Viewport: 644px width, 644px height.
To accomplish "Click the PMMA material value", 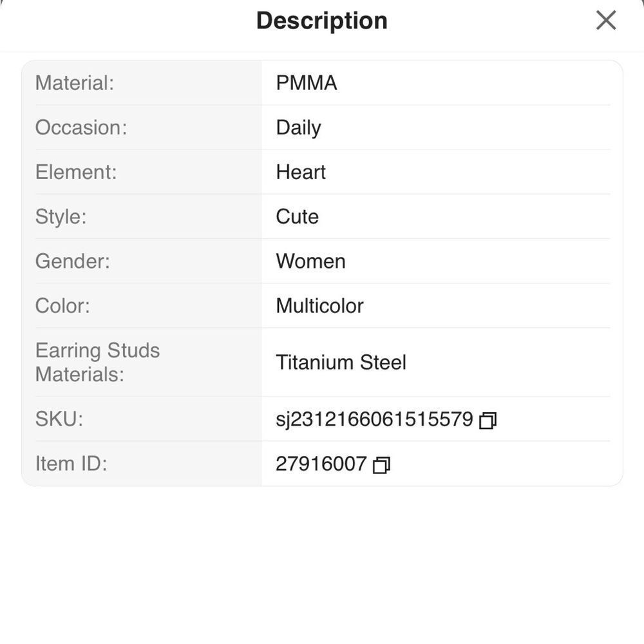I will click(307, 82).
